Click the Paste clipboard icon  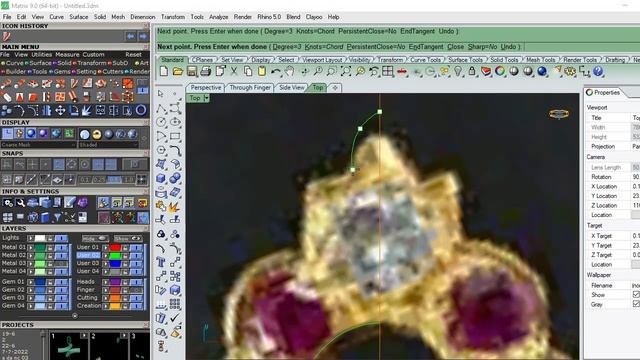click(262, 71)
